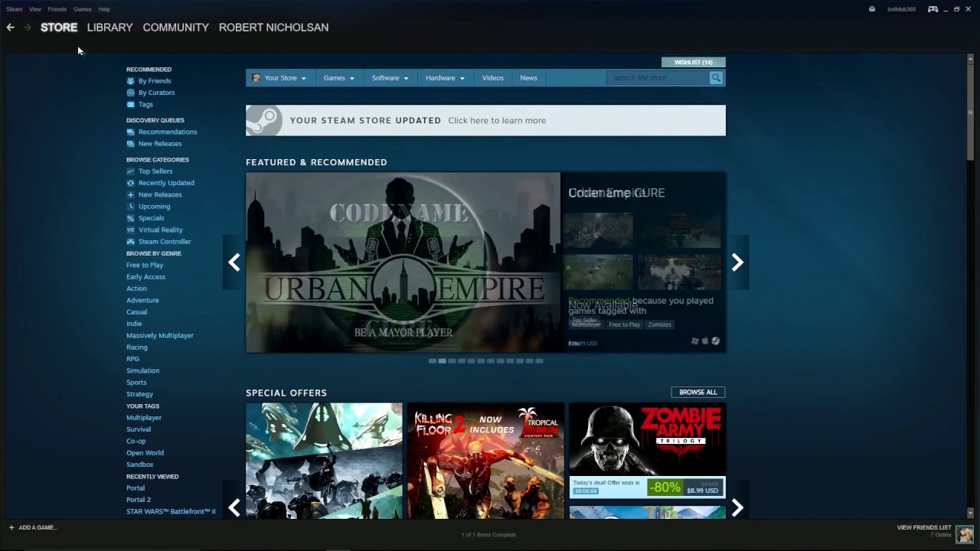
Task: Show previous special offers with left arrow
Action: pos(234,507)
